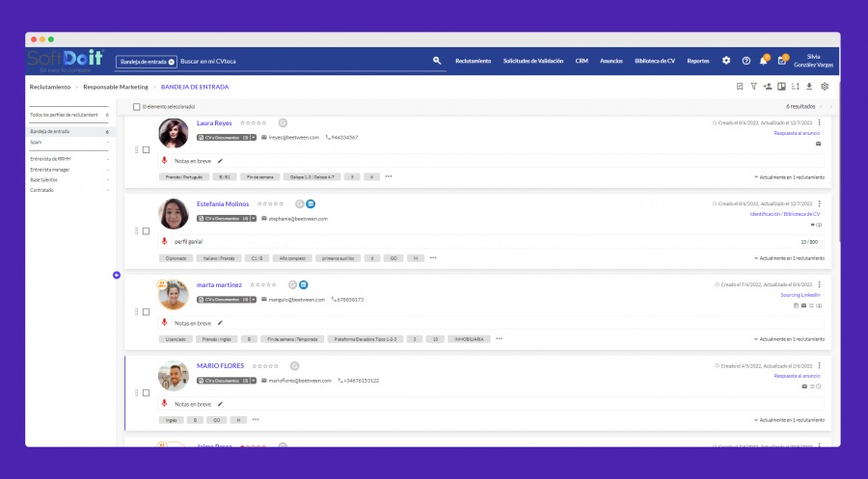Open Biblioteca de CV menu
Viewport: 868px width, 479px height.
pyautogui.click(x=655, y=61)
